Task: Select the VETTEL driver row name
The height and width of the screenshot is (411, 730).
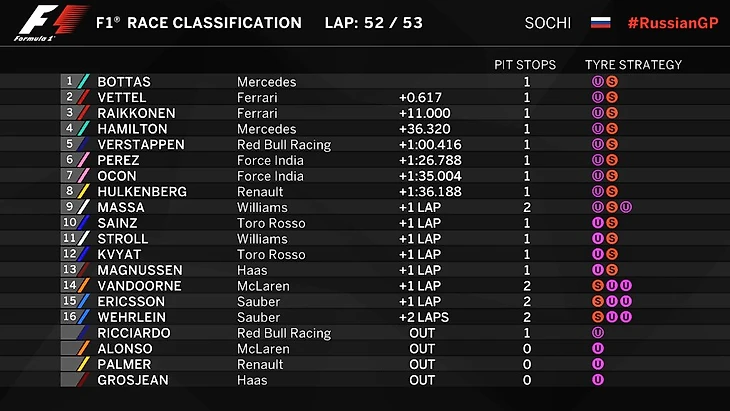Action: pos(122,97)
